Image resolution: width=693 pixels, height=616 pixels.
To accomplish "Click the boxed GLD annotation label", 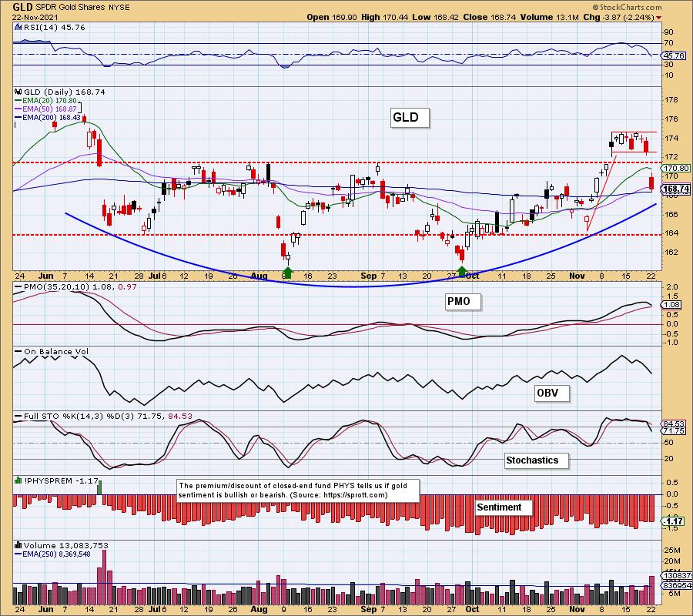I will click(x=410, y=118).
